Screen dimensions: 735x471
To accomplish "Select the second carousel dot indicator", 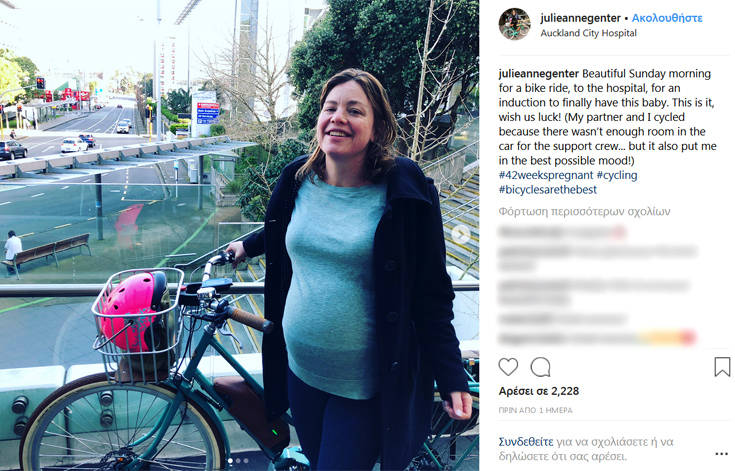I will click(238, 461).
